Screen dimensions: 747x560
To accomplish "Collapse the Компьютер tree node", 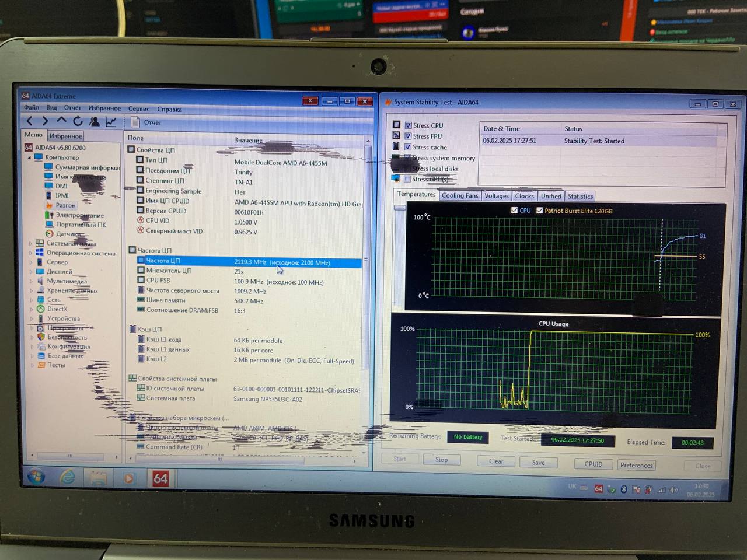I will pyautogui.click(x=29, y=157).
